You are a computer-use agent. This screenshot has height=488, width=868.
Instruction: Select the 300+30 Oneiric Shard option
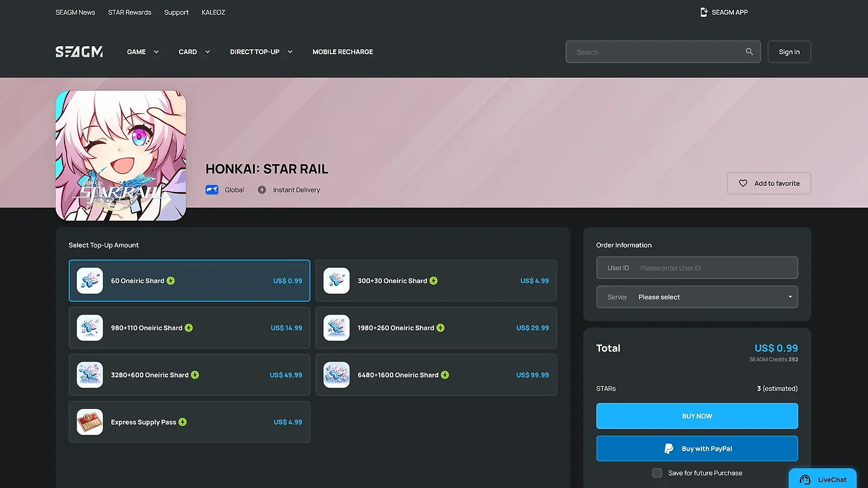(x=436, y=281)
